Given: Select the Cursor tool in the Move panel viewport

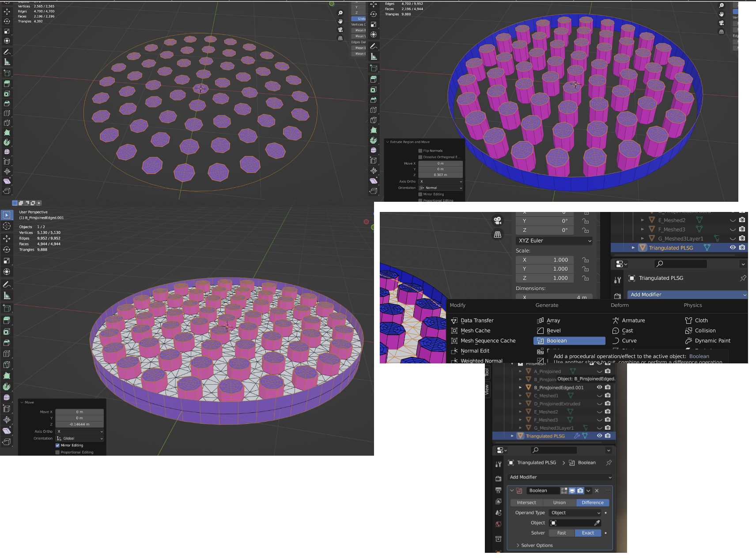Looking at the screenshot, I should [7, 226].
